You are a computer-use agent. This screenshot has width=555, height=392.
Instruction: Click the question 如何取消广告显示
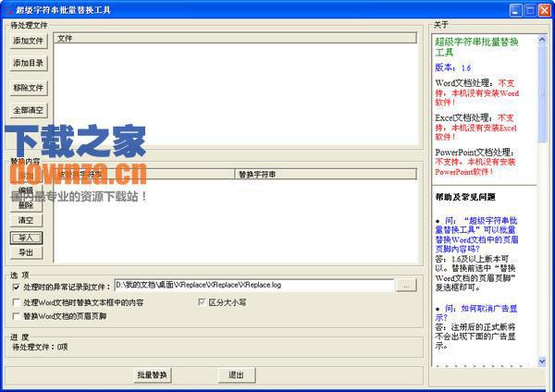(x=476, y=312)
